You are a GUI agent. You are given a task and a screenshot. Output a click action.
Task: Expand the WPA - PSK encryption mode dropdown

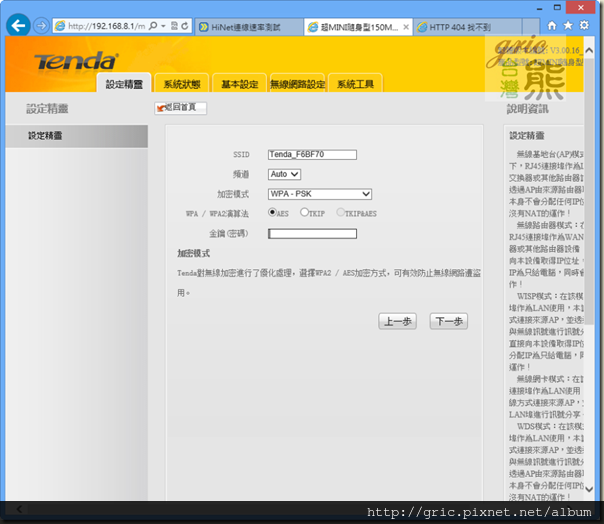319,194
